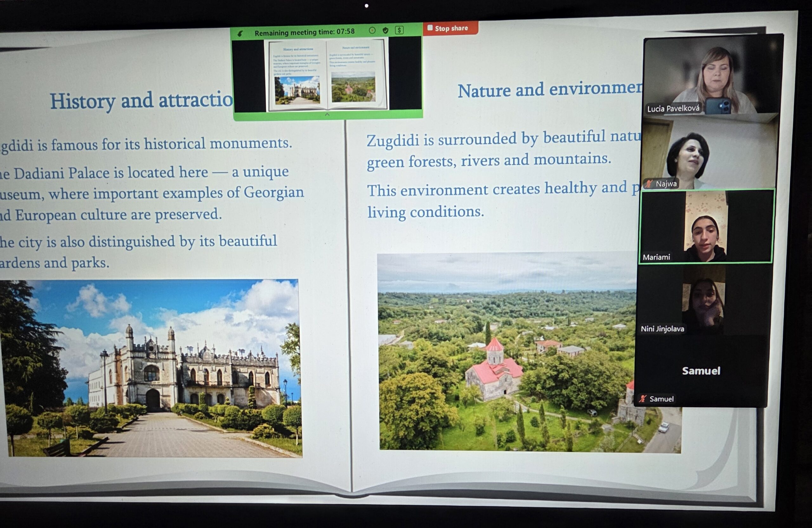Image resolution: width=812 pixels, height=528 pixels.
Task: Click the aerial church landscape photo
Action: click(505, 351)
